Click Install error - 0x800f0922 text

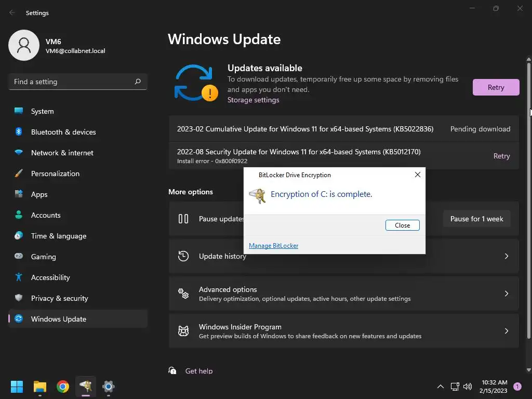(212, 161)
